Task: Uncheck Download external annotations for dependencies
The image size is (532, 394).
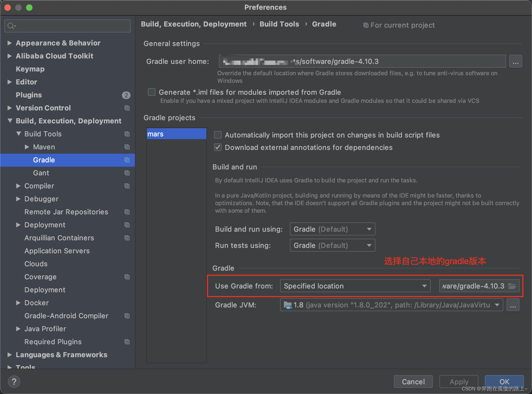Action: (x=218, y=147)
